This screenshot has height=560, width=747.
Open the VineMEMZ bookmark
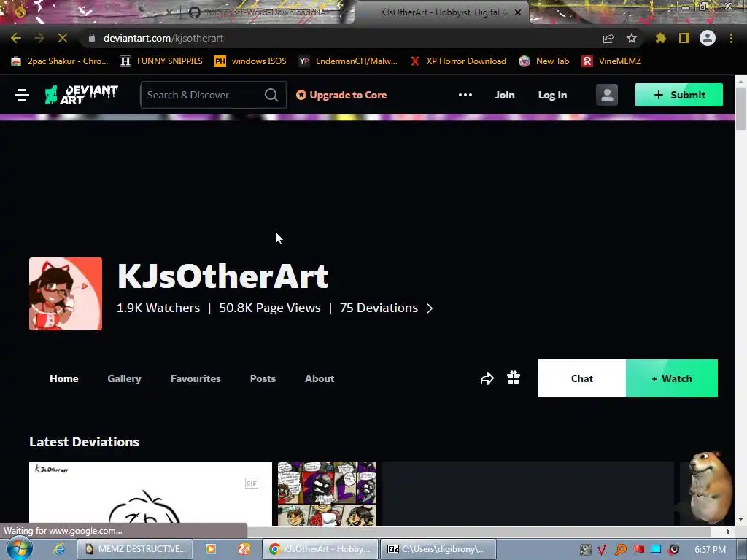point(611,61)
